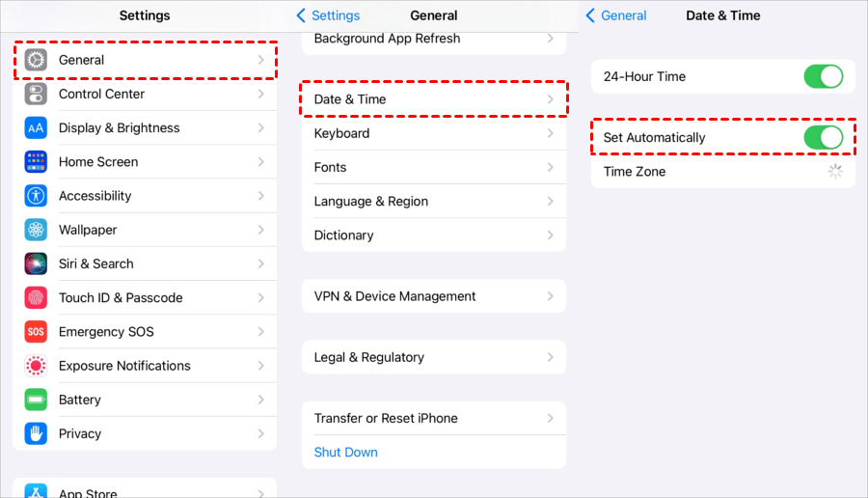The image size is (868, 498).
Task: Turn off the Set Automatically switch
Action: (824, 137)
